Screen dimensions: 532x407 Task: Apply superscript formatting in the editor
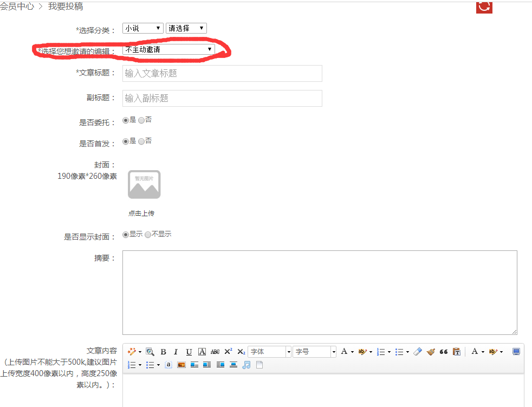tap(228, 351)
